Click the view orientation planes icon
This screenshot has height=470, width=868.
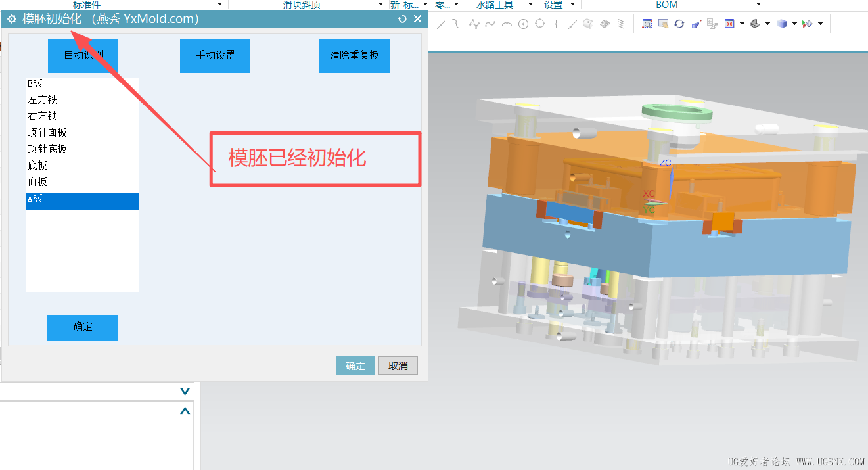click(756, 24)
